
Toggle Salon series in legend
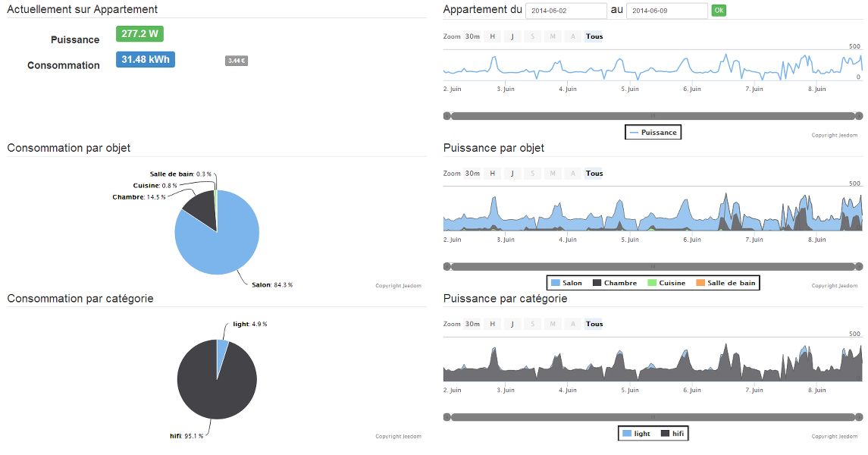(566, 283)
